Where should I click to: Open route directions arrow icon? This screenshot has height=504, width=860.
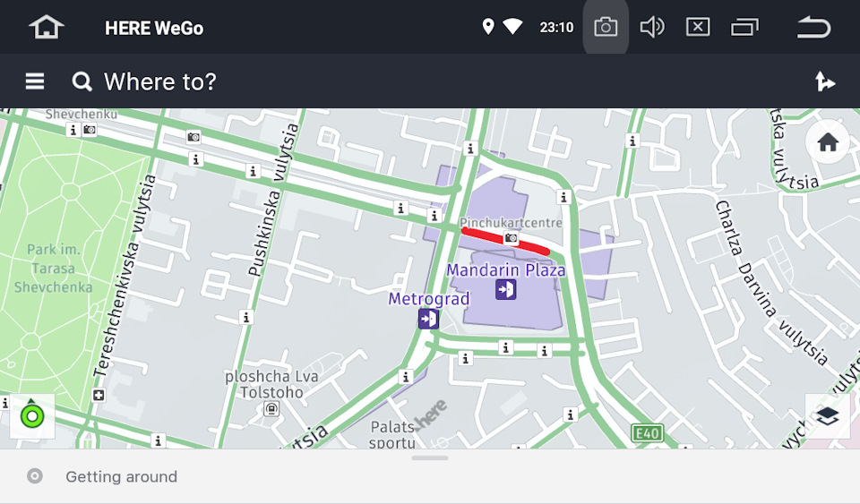pos(824,81)
